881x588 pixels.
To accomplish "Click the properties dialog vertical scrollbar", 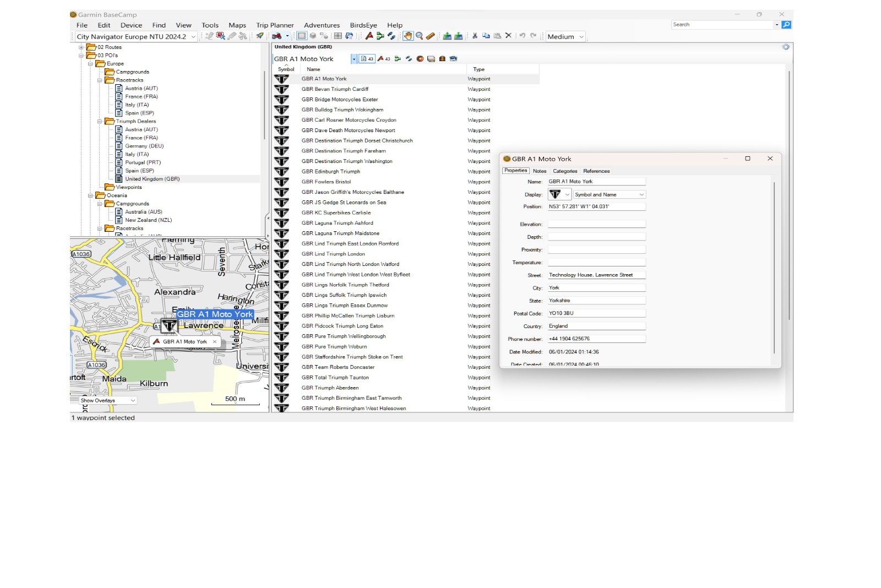I will (x=774, y=267).
